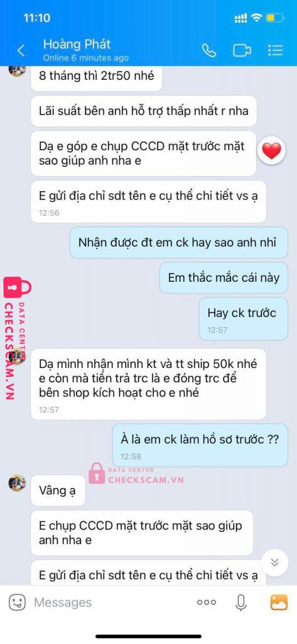Open the chat options list icon
297x644 pixels.
point(275,50)
